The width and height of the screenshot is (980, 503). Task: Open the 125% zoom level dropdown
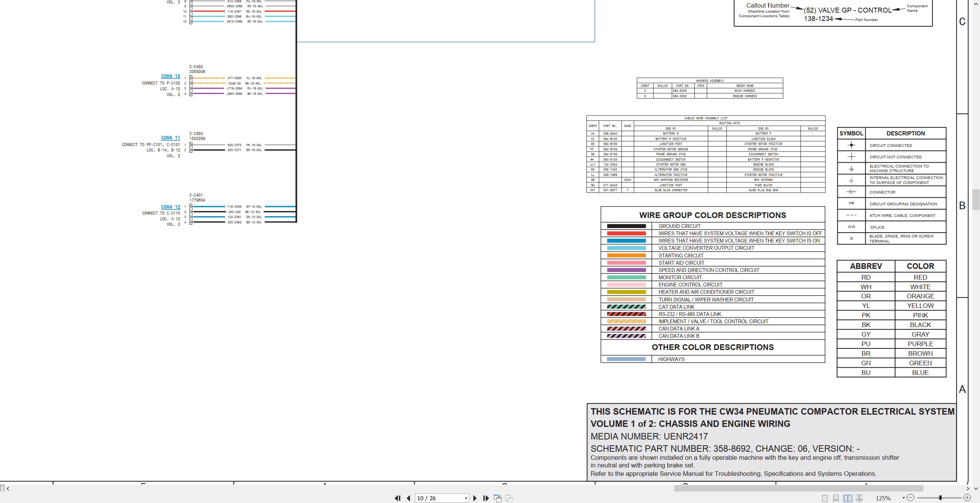tap(903, 498)
